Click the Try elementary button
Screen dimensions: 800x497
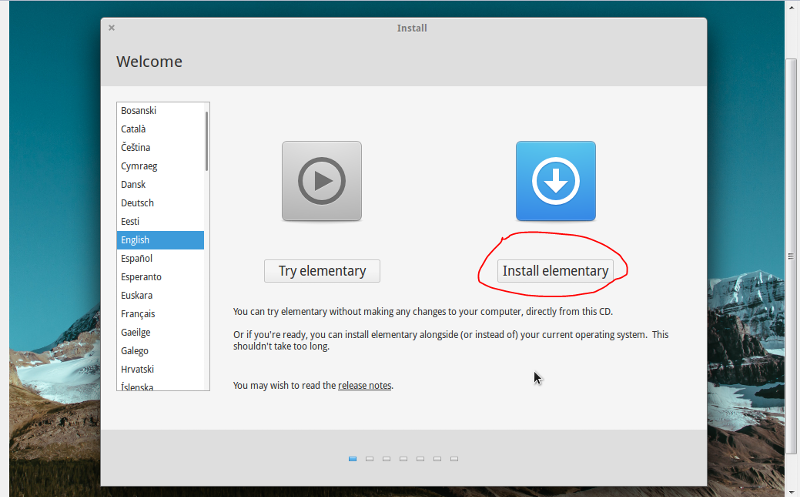[x=322, y=271]
